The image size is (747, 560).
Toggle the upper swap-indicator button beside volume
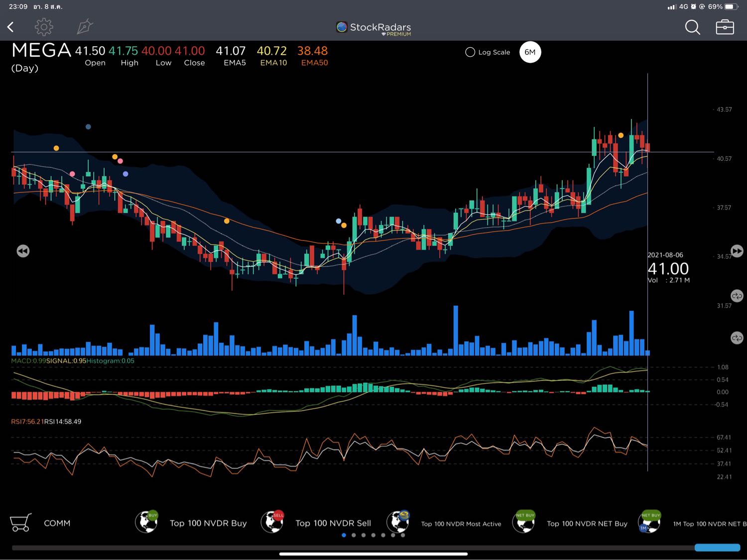(x=737, y=296)
